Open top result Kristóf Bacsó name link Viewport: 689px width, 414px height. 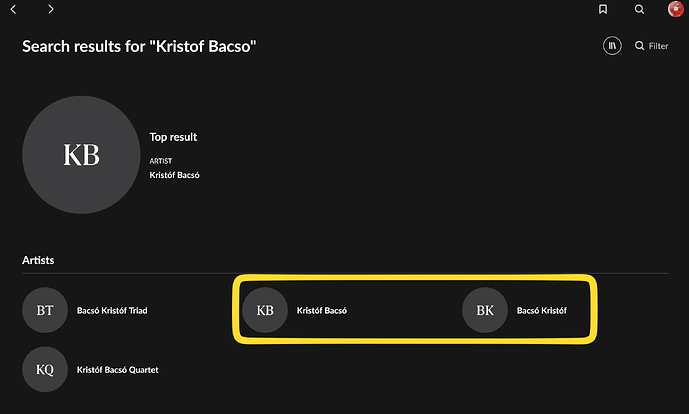(174, 175)
